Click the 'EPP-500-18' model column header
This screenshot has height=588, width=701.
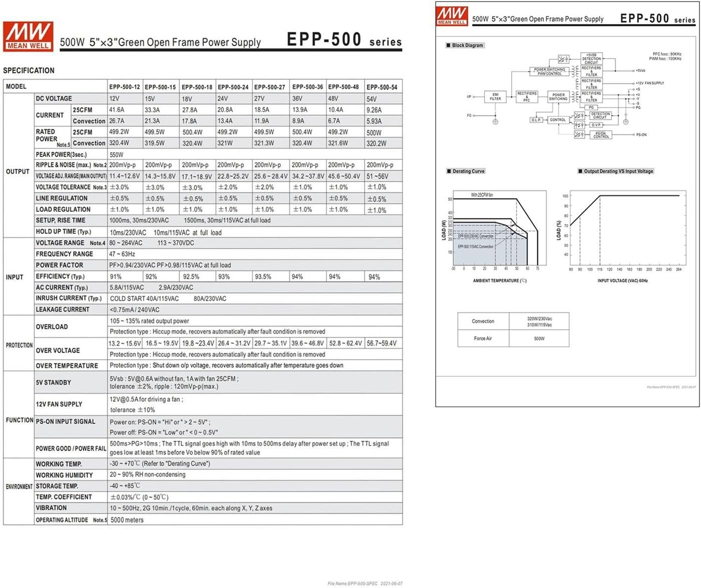tap(197, 87)
